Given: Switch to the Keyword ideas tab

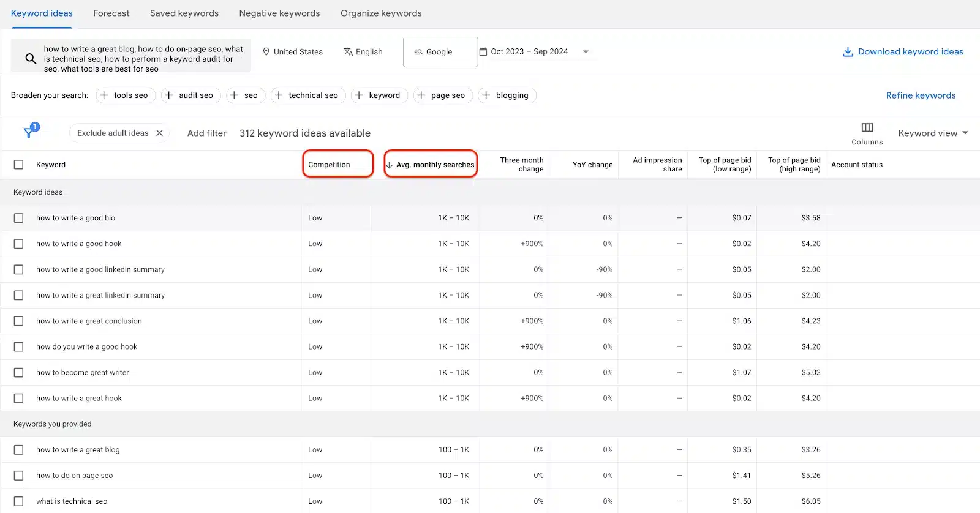Looking at the screenshot, I should (42, 13).
